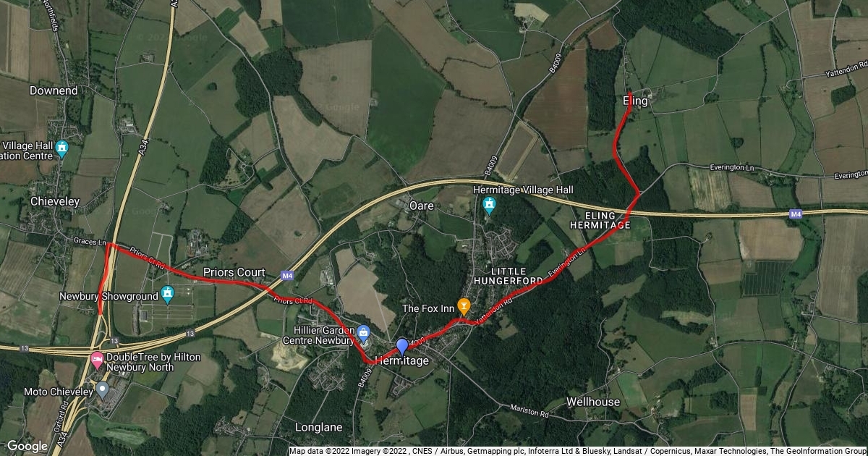Click the Hillier Garden Centre shopping icon
Screen dimensions: 868x456
coord(363,334)
